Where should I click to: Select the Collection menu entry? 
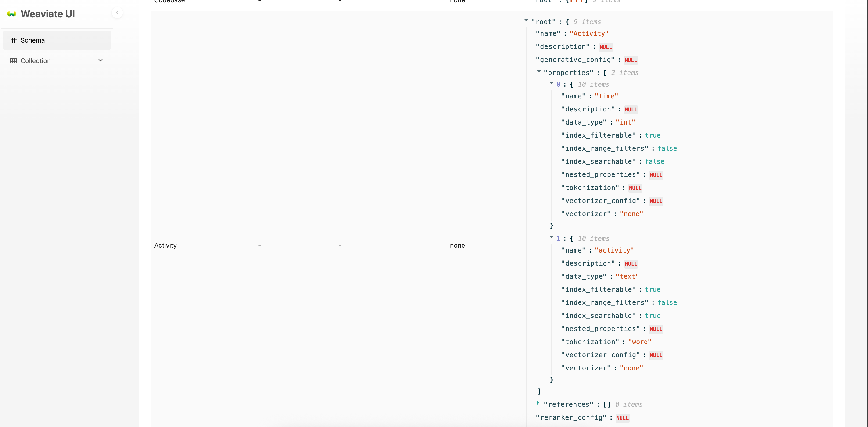tap(35, 60)
